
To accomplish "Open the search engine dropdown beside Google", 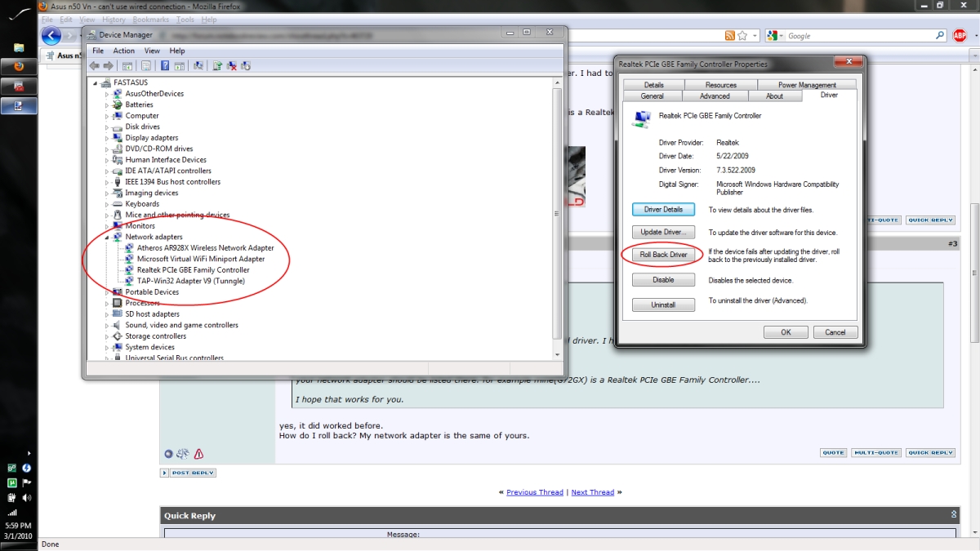I will point(782,36).
